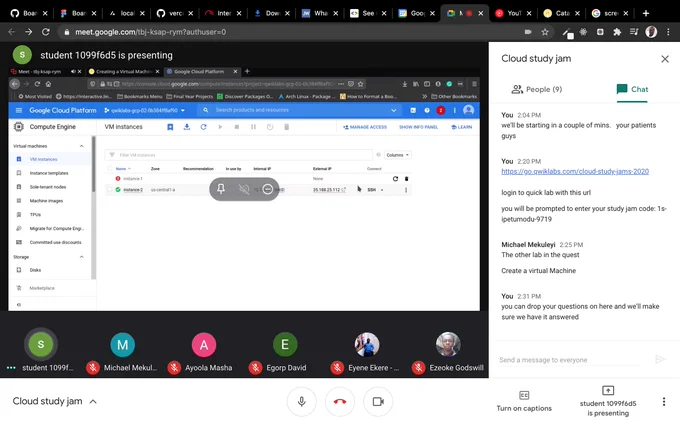Open the three-dot menu on instance-2 row
This screenshot has width=680, height=425.
(x=406, y=190)
